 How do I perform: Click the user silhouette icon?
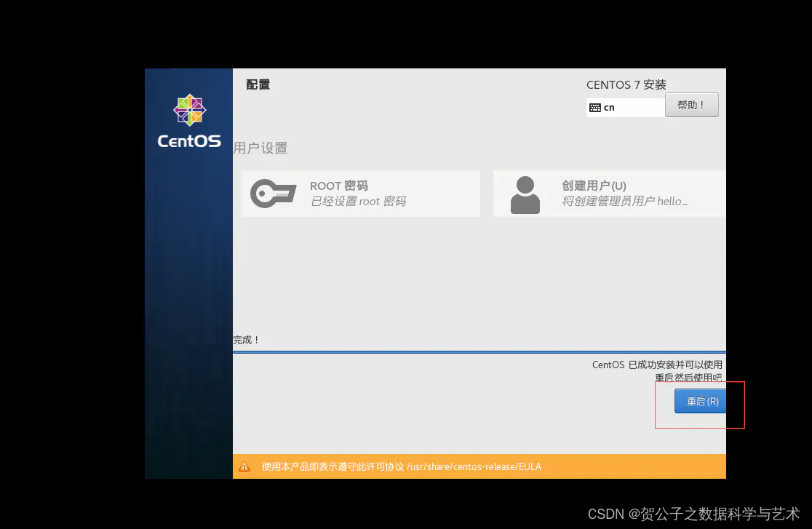525,195
